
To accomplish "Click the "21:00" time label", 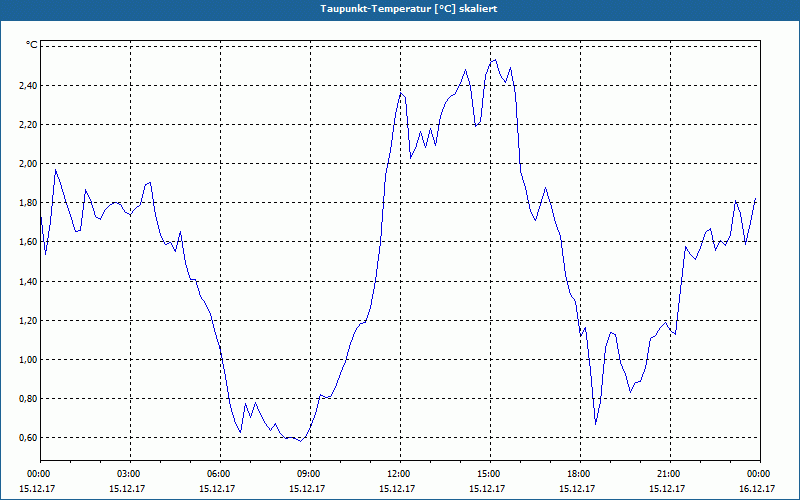I will coord(670,474).
